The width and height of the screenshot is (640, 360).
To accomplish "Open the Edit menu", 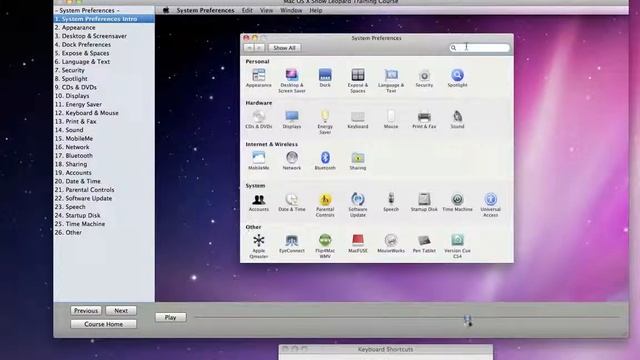I will coord(247,10).
